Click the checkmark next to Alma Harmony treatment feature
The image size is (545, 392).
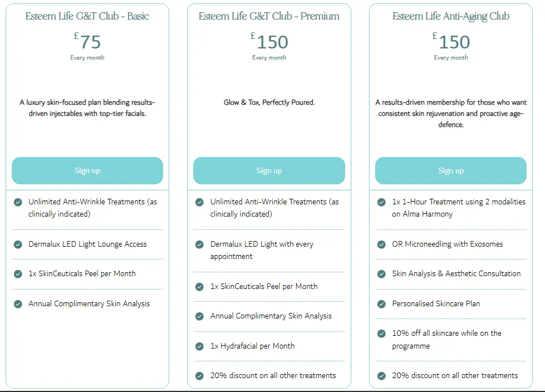(x=381, y=202)
